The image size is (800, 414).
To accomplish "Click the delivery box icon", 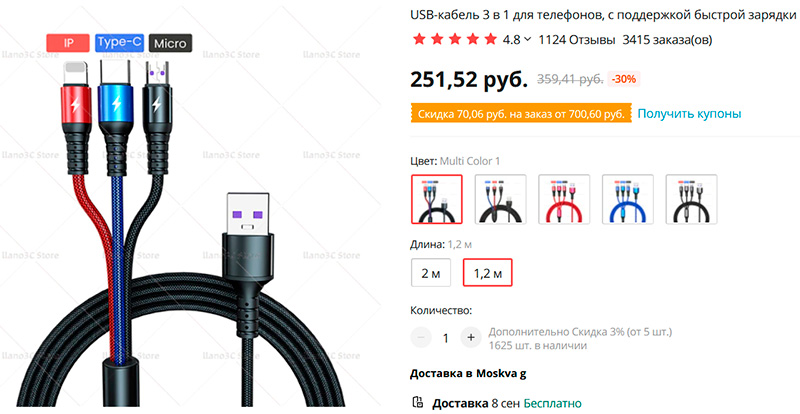I will [418, 402].
